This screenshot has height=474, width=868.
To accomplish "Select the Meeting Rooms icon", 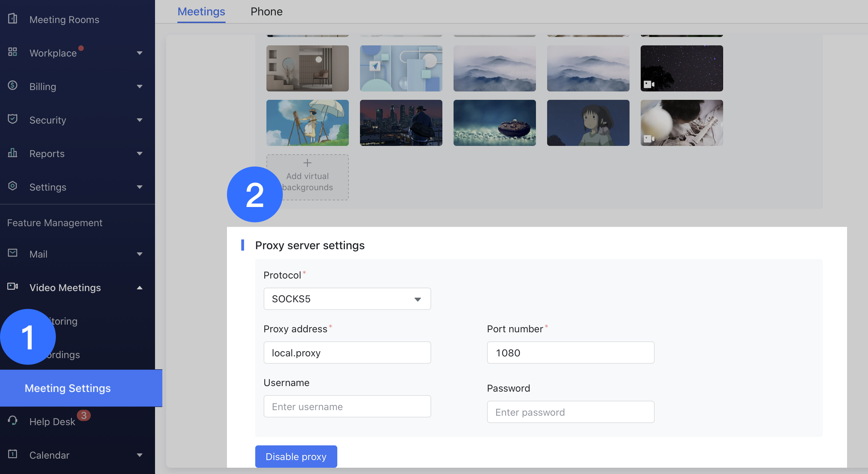I will click(x=13, y=18).
